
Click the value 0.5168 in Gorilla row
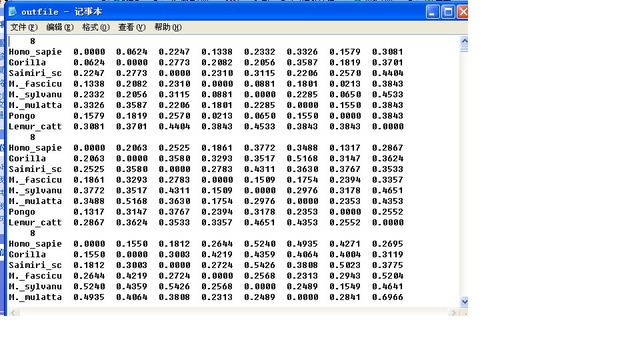(x=302, y=158)
